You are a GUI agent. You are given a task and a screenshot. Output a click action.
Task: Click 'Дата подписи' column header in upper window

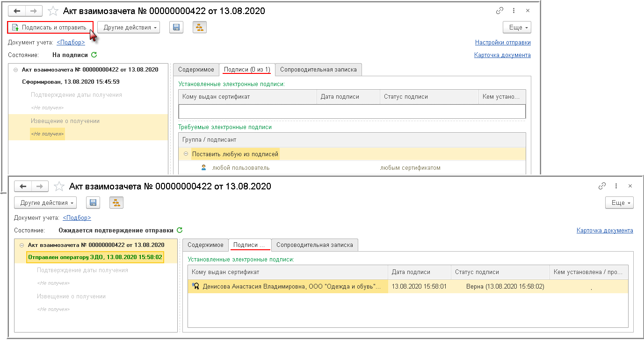pyautogui.click(x=348, y=97)
